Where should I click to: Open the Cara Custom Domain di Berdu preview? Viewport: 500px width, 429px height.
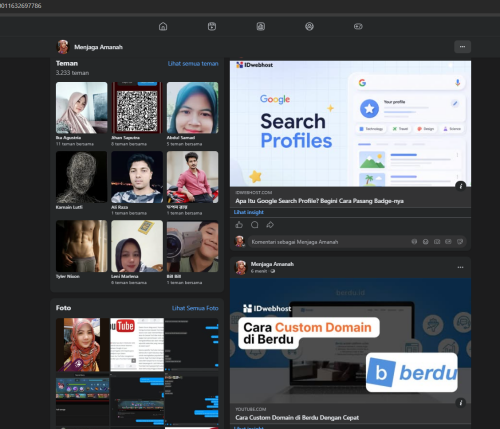(x=350, y=341)
